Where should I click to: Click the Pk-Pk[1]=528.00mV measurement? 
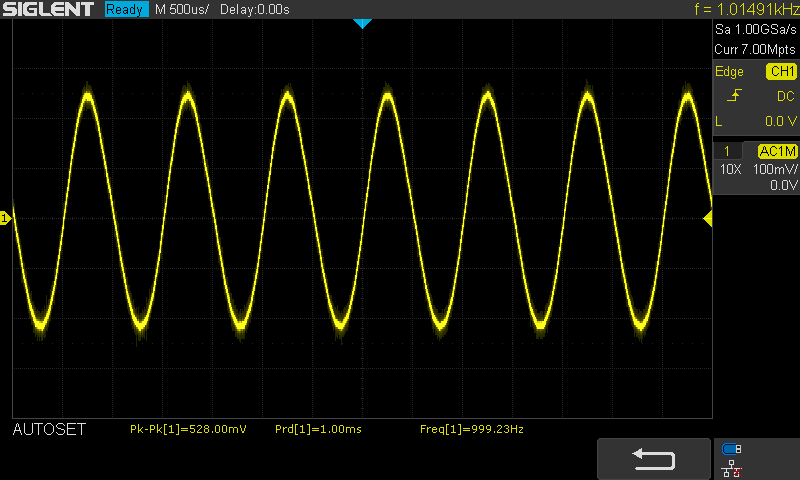pyautogui.click(x=188, y=429)
